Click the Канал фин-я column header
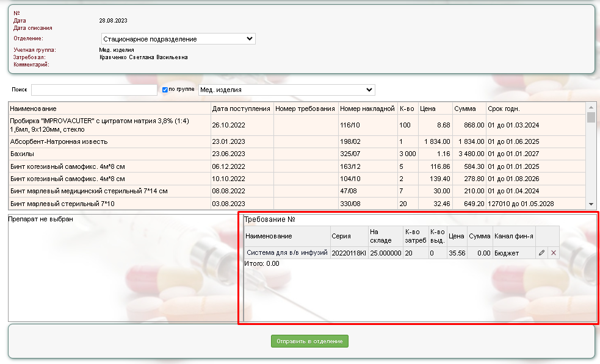The height and width of the screenshot is (364, 600). [x=513, y=236]
